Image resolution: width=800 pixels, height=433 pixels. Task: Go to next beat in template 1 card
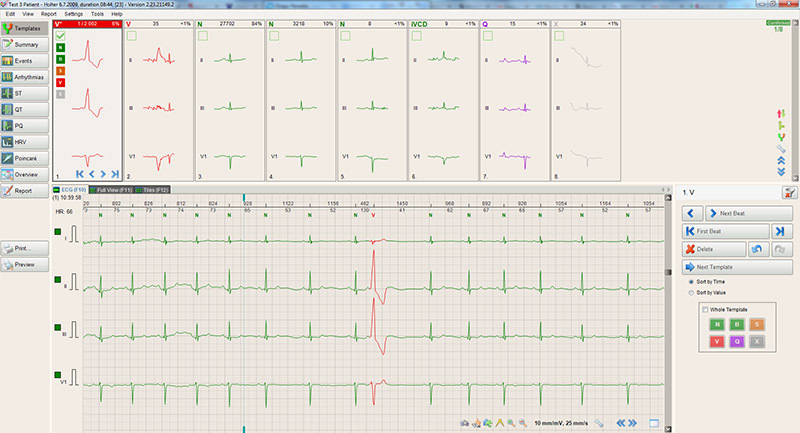tap(103, 174)
